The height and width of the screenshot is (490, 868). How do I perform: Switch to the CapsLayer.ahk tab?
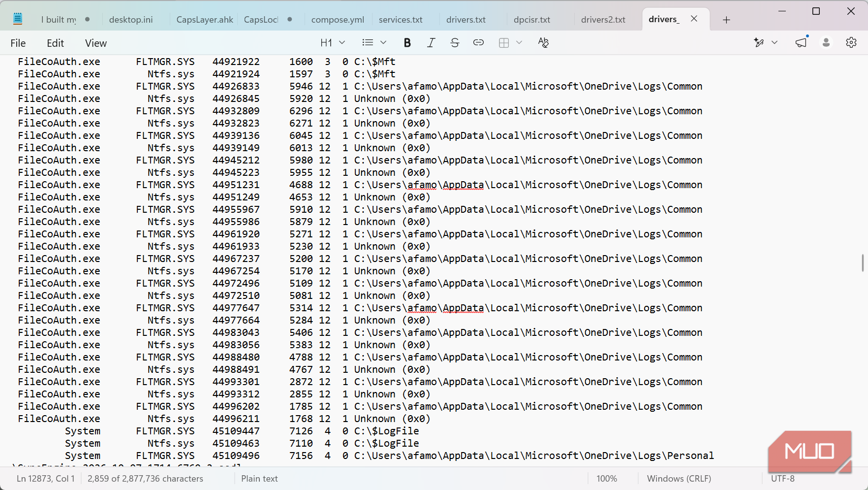pyautogui.click(x=205, y=20)
